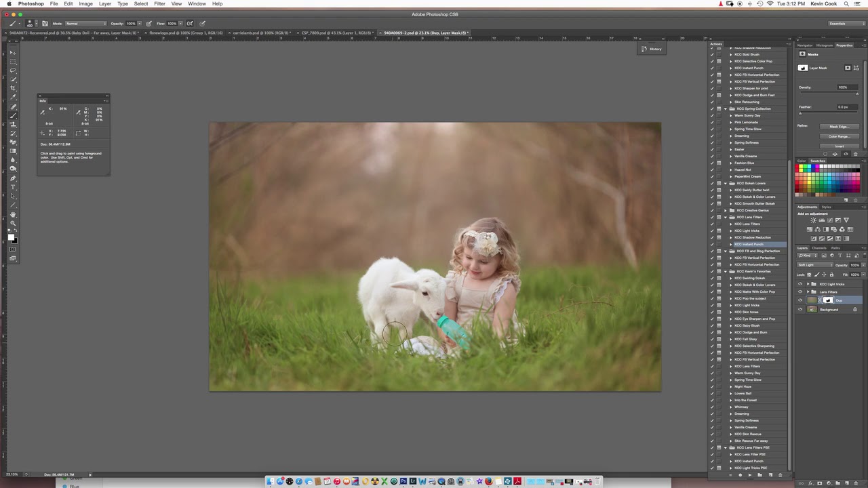Viewport: 868px width, 488px height.
Task: Select the Blur tool
Action: pos(12,160)
